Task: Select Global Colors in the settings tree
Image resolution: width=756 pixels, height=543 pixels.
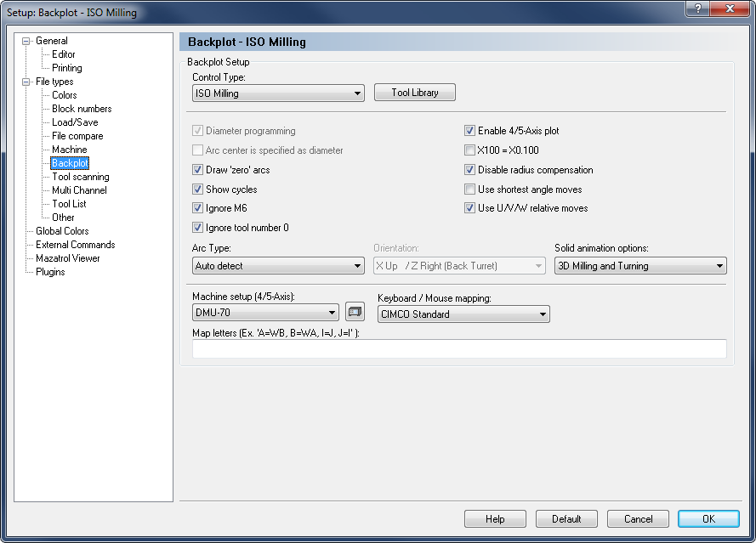Action: [x=62, y=231]
